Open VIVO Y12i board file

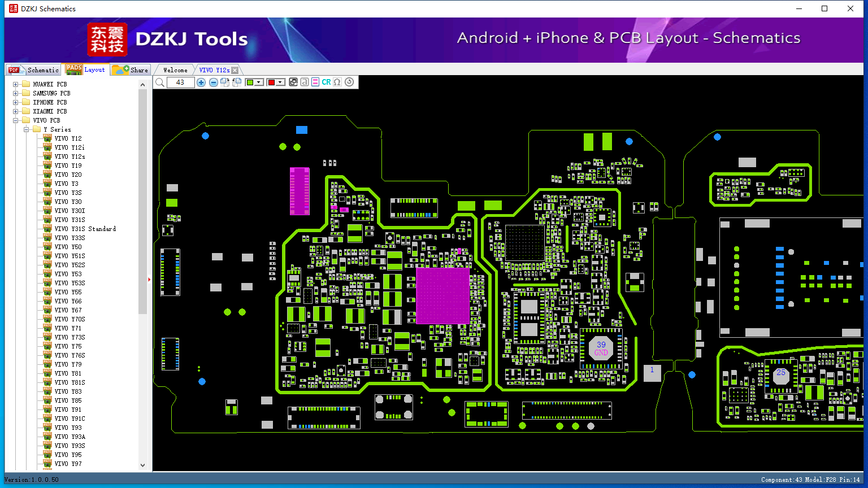tap(70, 147)
